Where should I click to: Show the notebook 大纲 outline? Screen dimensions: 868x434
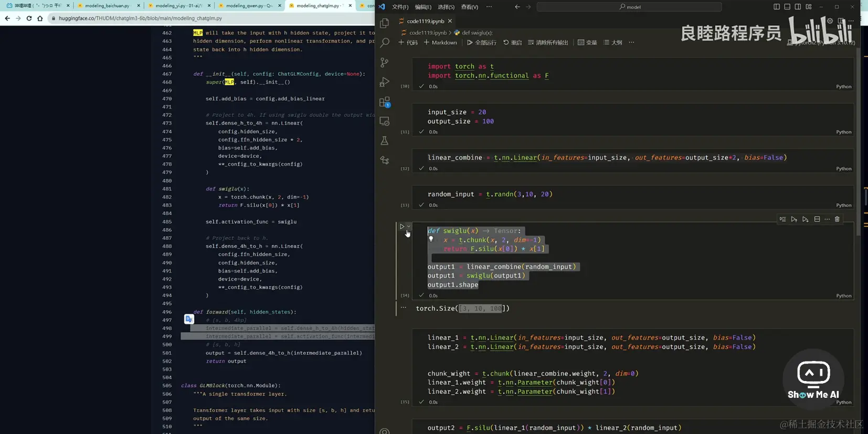[x=612, y=43]
